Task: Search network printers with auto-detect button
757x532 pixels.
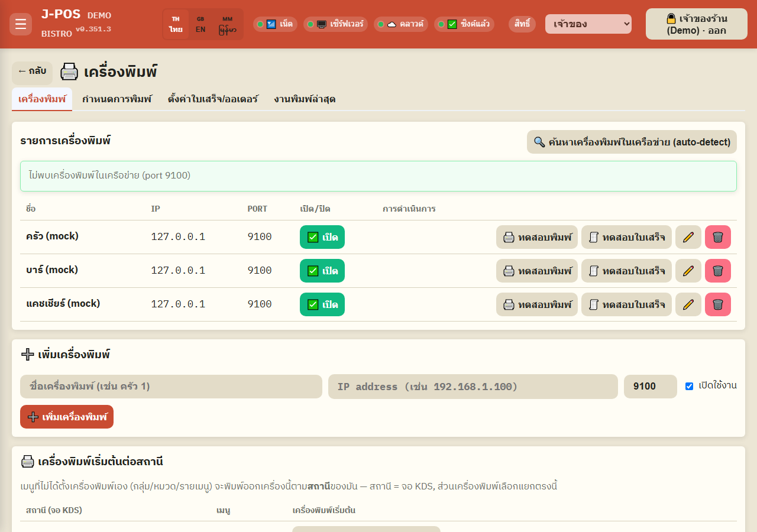Action: tap(632, 142)
